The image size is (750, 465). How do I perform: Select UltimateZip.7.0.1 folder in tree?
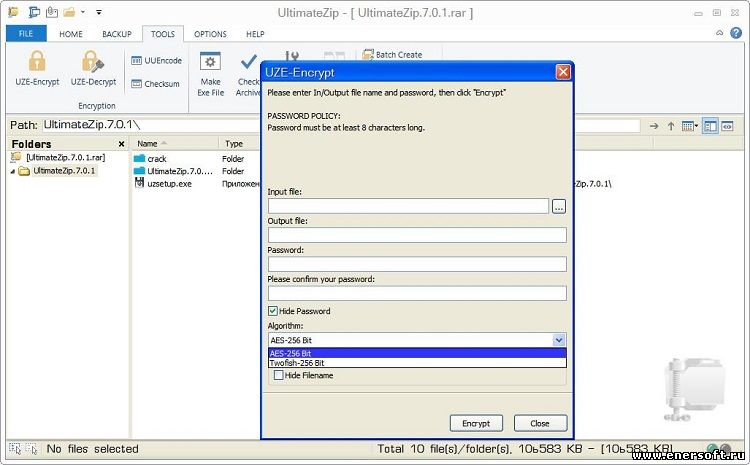coord(64,171)
